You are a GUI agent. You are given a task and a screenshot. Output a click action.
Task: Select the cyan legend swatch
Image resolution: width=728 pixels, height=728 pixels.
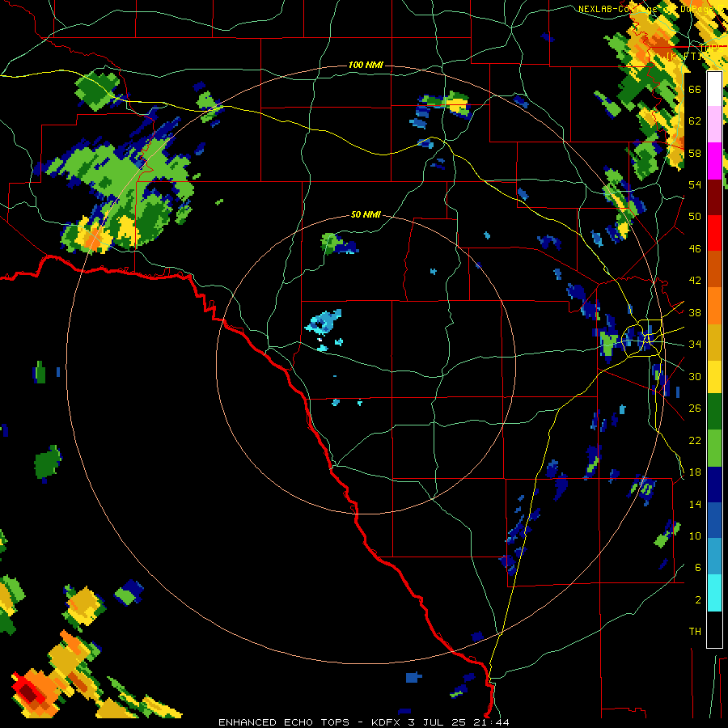tap(714, 593)
